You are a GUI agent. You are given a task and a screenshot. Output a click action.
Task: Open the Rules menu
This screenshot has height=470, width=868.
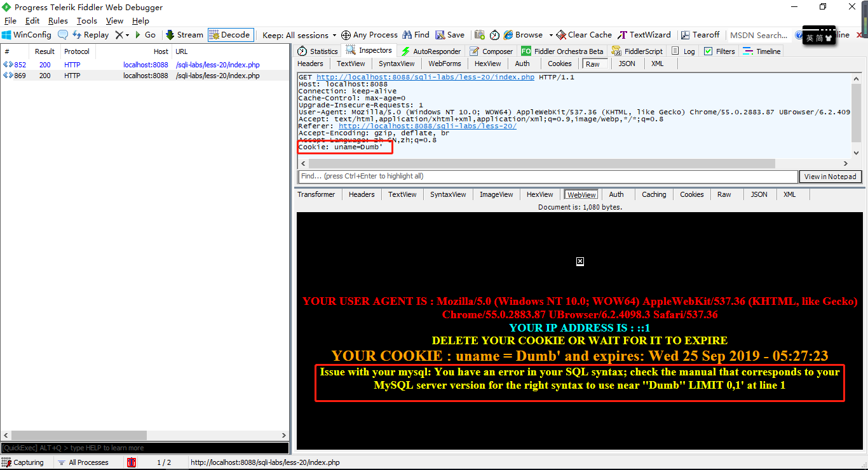(58, 21)
